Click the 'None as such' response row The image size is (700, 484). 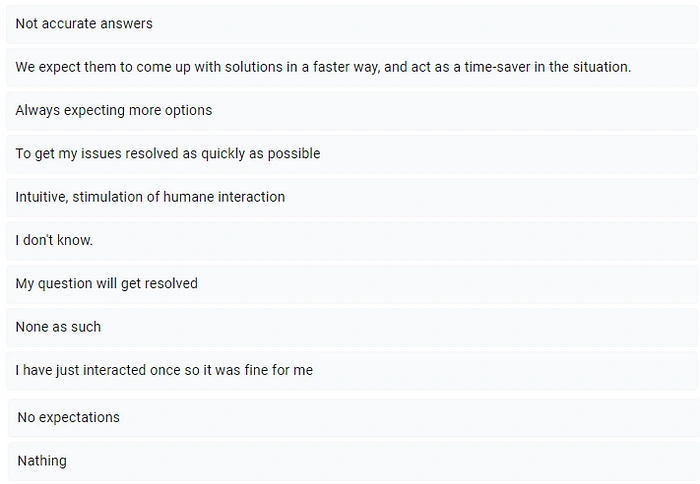pyautogui.click(x=352, y=327)
